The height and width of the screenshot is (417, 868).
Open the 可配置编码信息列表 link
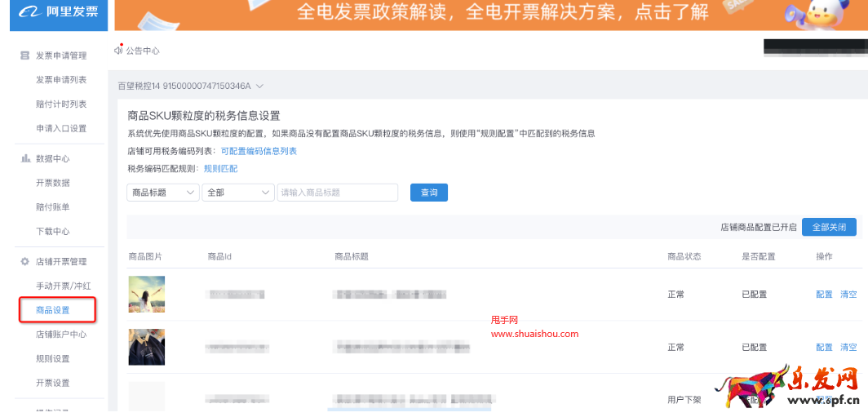point(259,151)
